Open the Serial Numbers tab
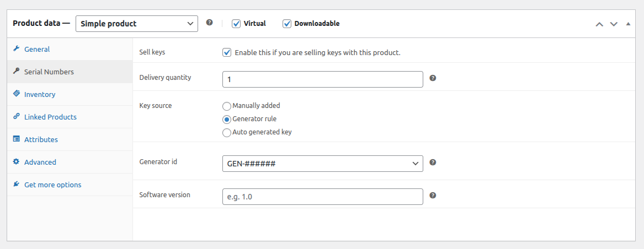The image size is (644, 249). [70, 72]
